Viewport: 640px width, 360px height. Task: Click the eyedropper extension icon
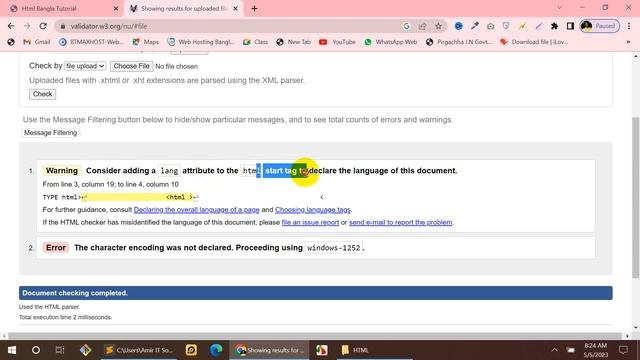pos(474,26)
